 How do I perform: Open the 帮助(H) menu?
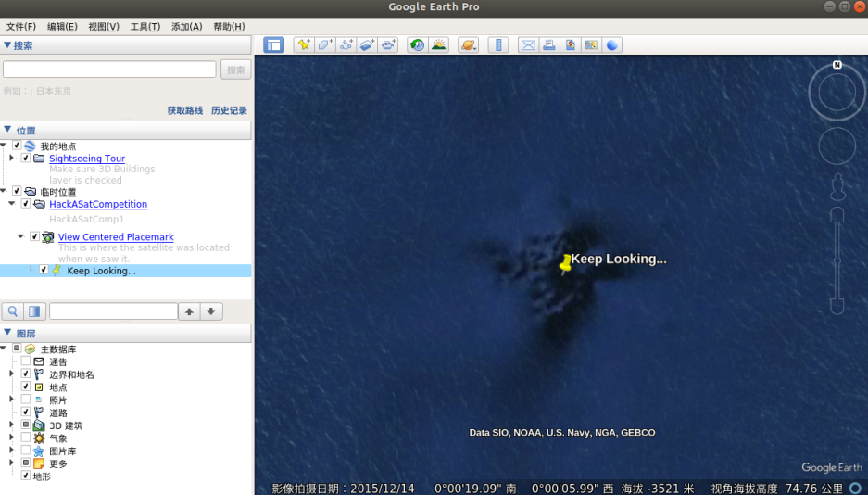point(229,27)
